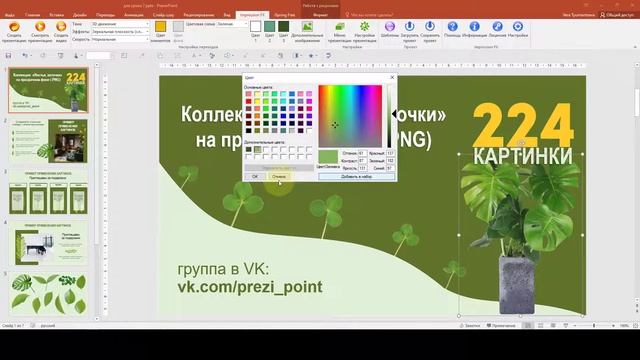Select slide 3 thumbnail with four frames
The height and width of the screenshot is (360, 640).
point(48,192)
